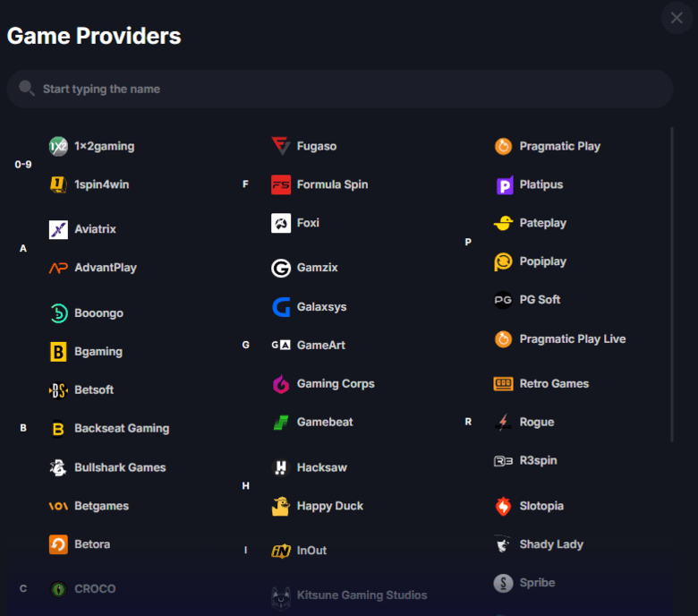Viewport: 698px width, 616px height.
Task: Click the Bgaming yellow B icon
Action: tap(58, 352)
